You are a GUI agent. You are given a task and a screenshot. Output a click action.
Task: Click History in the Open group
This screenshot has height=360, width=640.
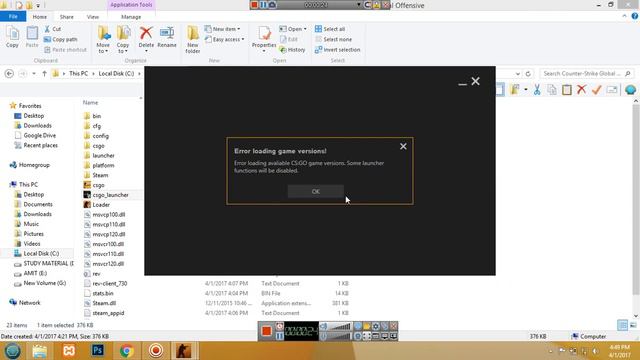[x=292, y=50]
